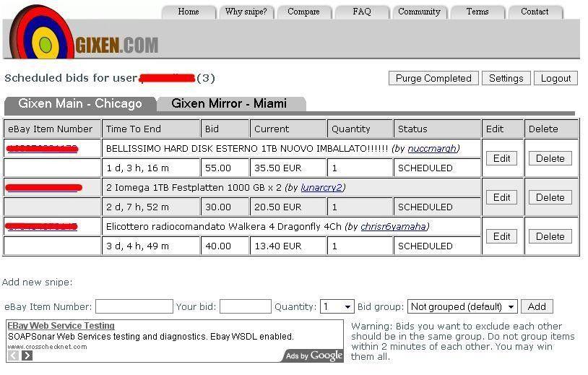This screenshot has width=588, height=375.
Task: Click the eBay Item Number column header
Action: [52, 129]
